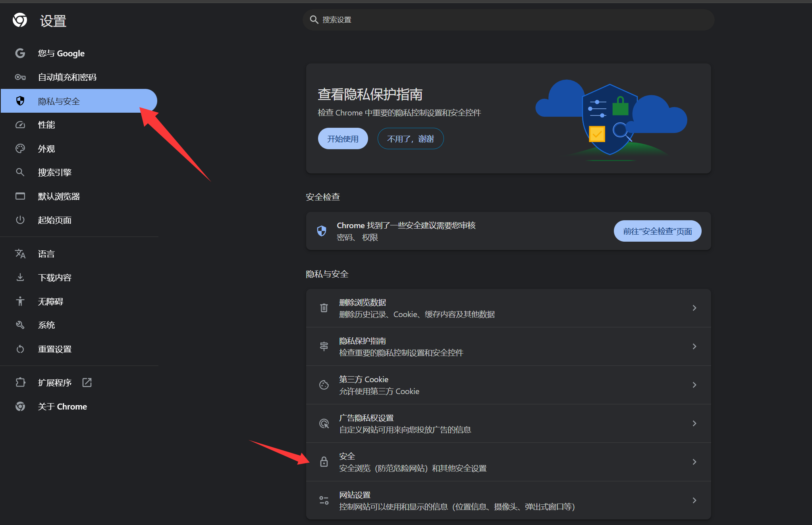
Task: Open 隐私保护指南 row via right chevron
Action: tap(694, 346)
